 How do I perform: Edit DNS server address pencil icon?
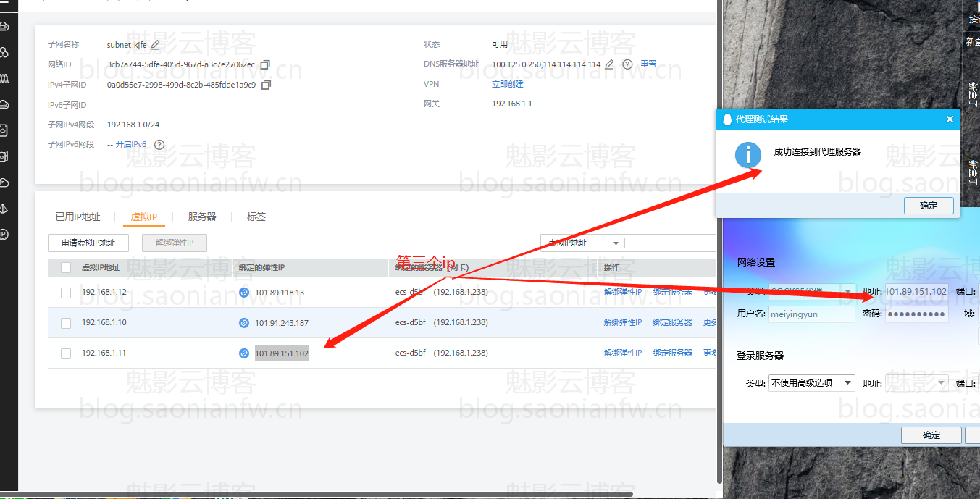[x=610, y=64]
